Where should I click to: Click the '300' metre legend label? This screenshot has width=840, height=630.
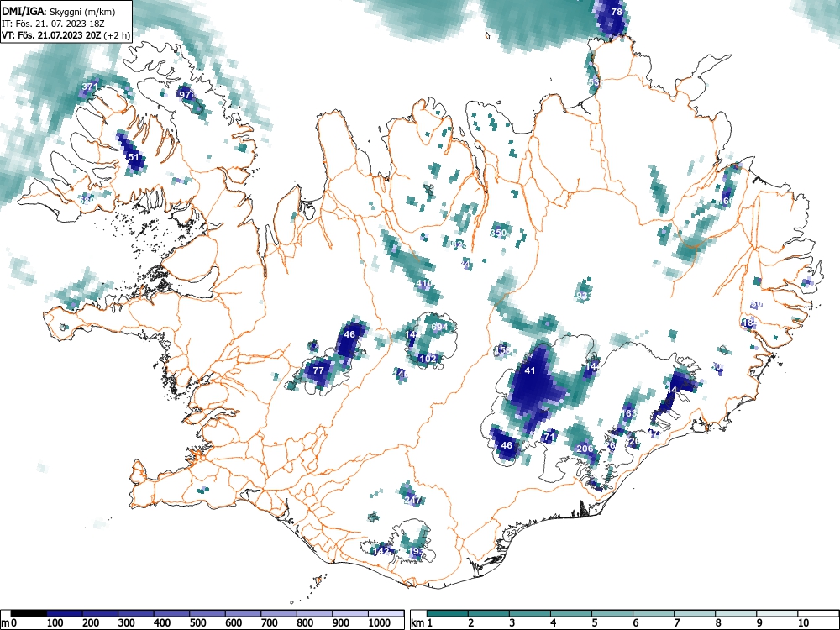(127, 623)
